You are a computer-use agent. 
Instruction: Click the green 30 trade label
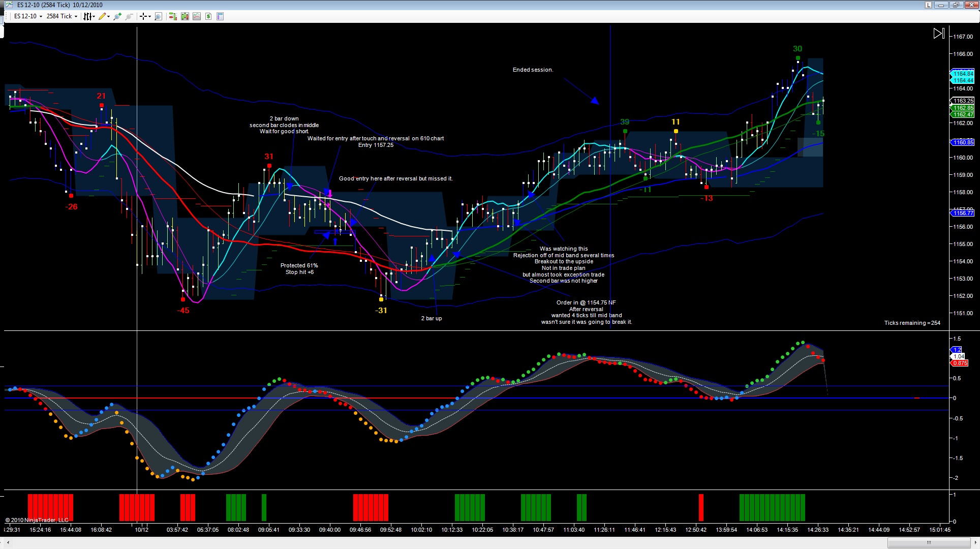(798, 49)
